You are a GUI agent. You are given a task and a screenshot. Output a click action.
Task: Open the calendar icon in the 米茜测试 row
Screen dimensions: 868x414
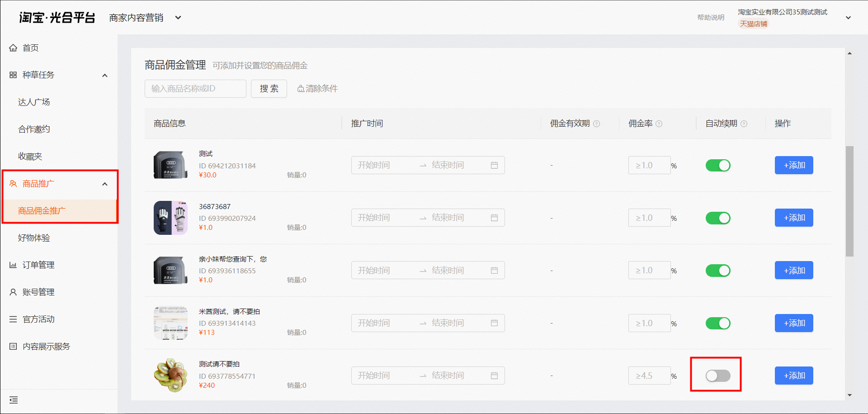pyautogui.click(x=494, y=323)
